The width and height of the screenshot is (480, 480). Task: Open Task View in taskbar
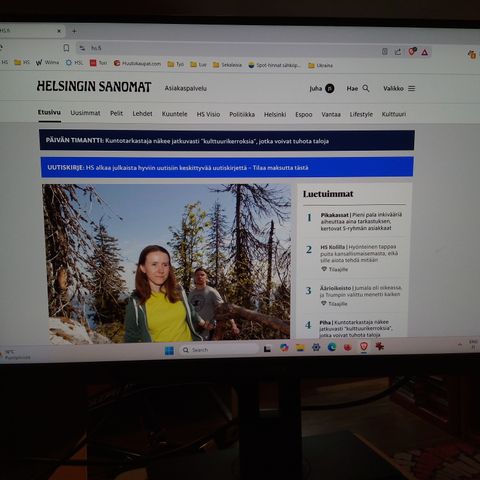(267, 349)
